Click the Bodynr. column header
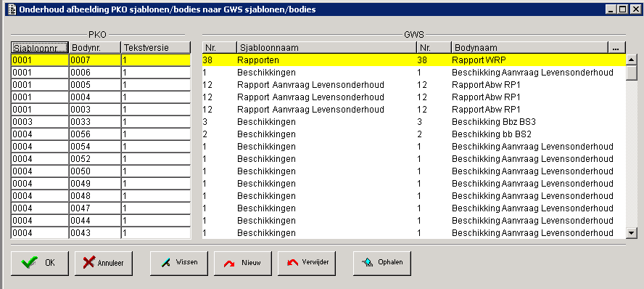 (x=94, y=47)
